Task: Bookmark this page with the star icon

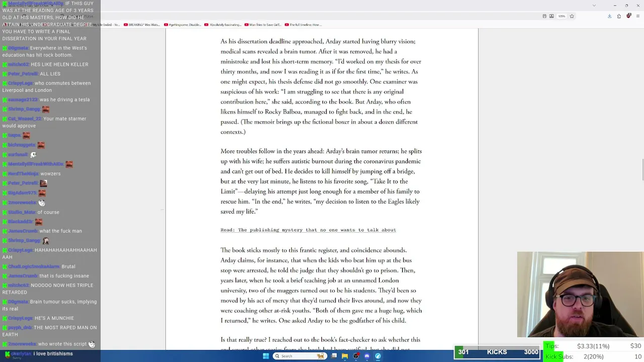Action: 572,16
